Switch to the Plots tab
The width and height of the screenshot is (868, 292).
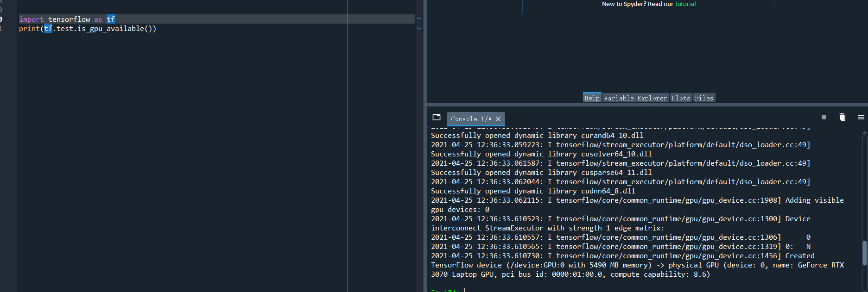[x=681, y=98]
